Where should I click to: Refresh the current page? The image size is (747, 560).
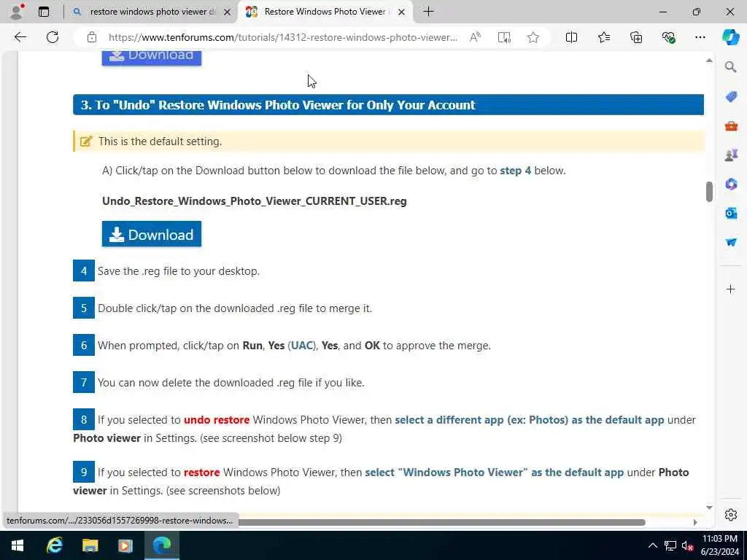(53, 37)
